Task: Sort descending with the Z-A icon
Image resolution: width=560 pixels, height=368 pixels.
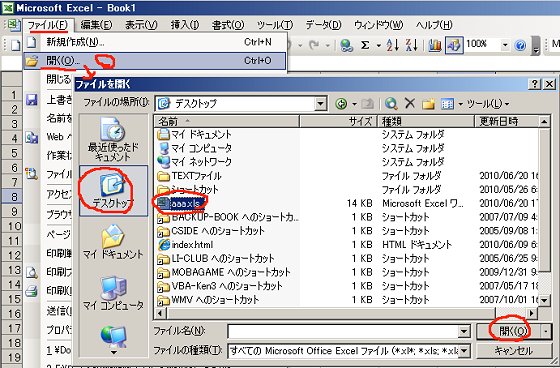Action: coord(412,45)
